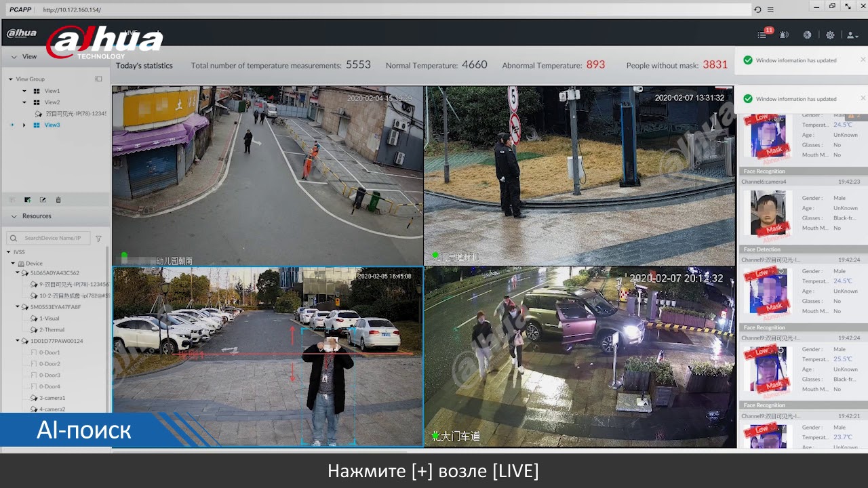Image resolution: width=868 pixels, height=488 pixels.
Task: Select the 2020-02-07 13:31:32 security guard feed
Action: (580, 176)
